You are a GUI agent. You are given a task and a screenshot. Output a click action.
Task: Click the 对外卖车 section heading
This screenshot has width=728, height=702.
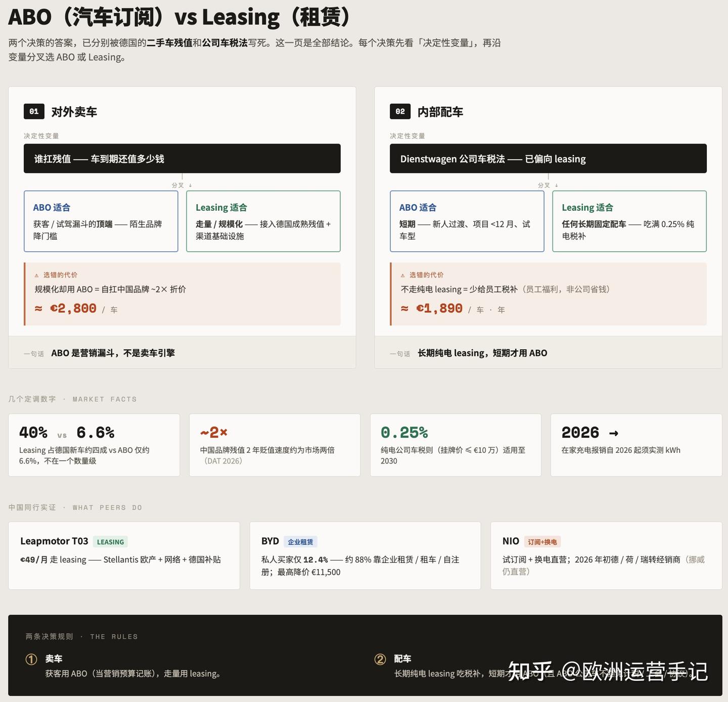point(74,112)
